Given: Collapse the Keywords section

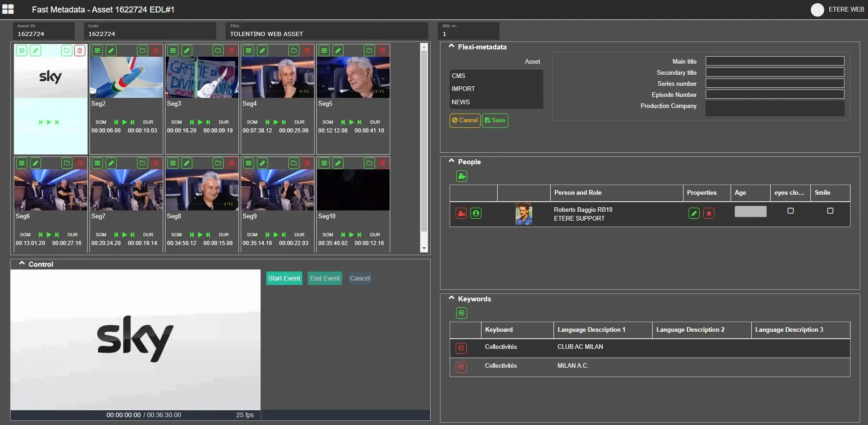Looking at the screenshot, I should coord(452,299).
